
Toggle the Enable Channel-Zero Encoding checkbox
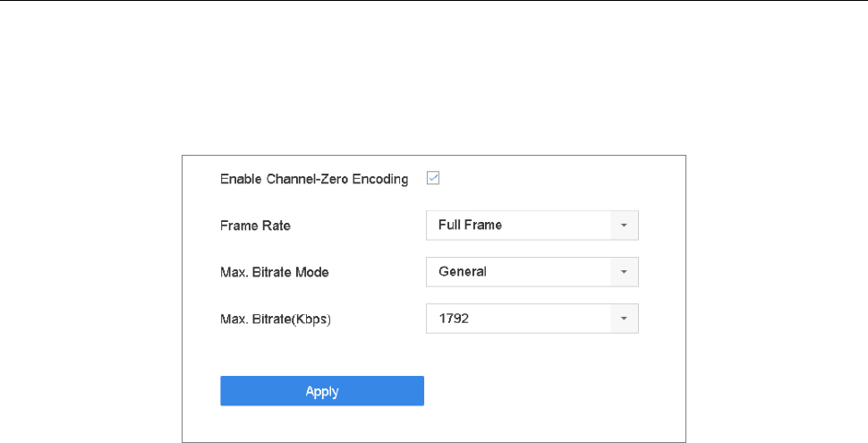point(433,178)
